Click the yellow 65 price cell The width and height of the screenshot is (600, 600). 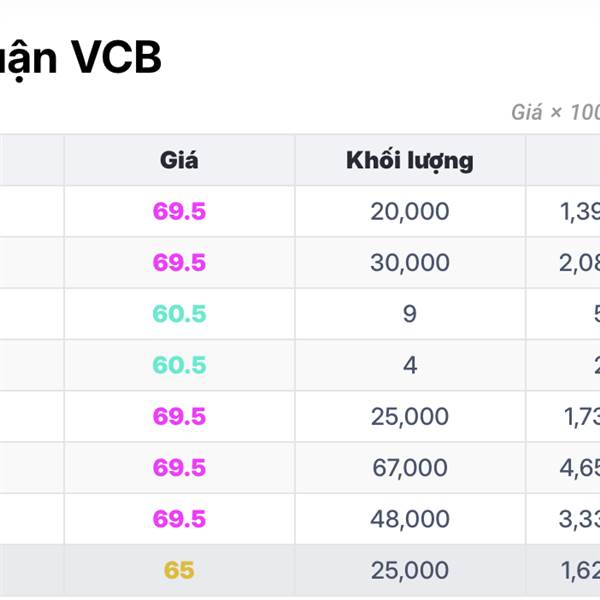coord(179,571)
